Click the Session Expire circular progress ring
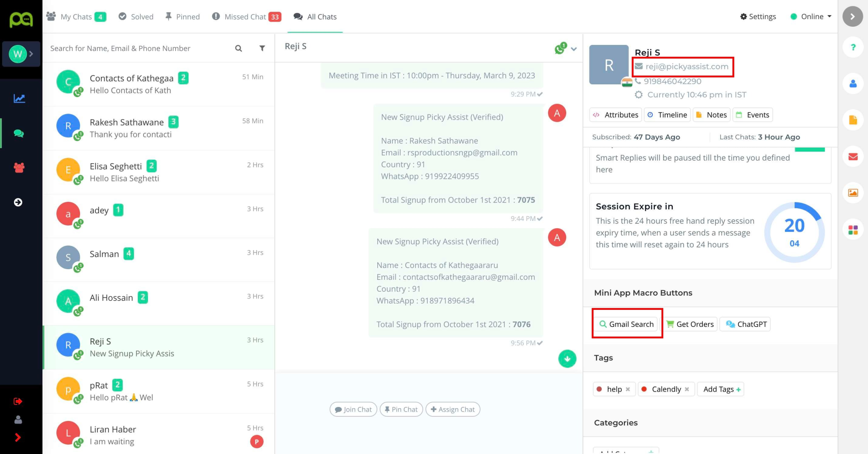The height and width of the screenshot is (454, 868). coord(795,231)
